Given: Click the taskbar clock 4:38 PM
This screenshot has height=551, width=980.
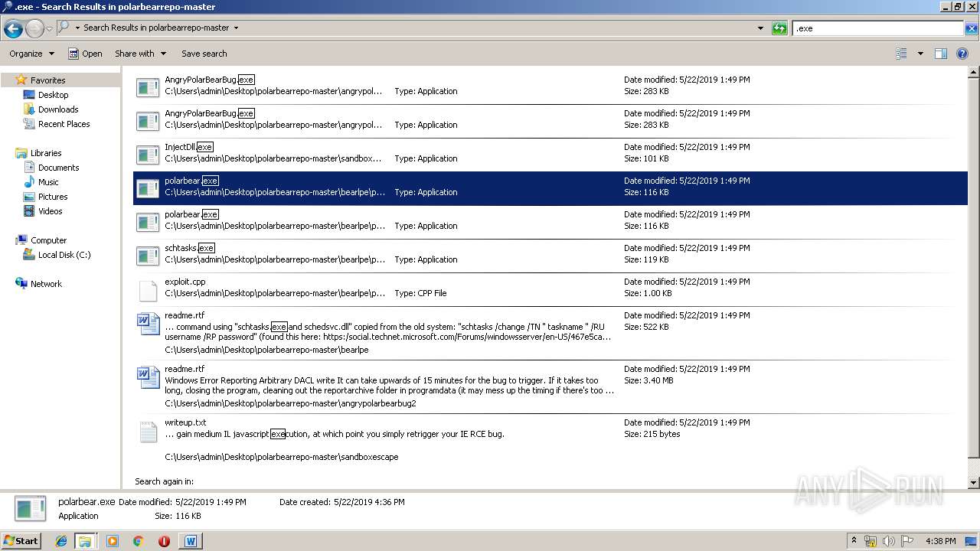Looking at the screenshot, I should pos(940,541).
